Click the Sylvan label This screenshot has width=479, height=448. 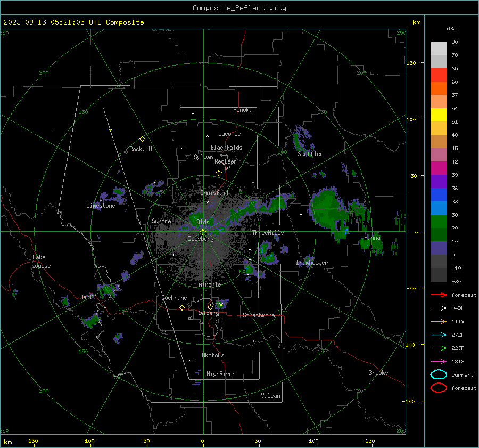(203, 157)
